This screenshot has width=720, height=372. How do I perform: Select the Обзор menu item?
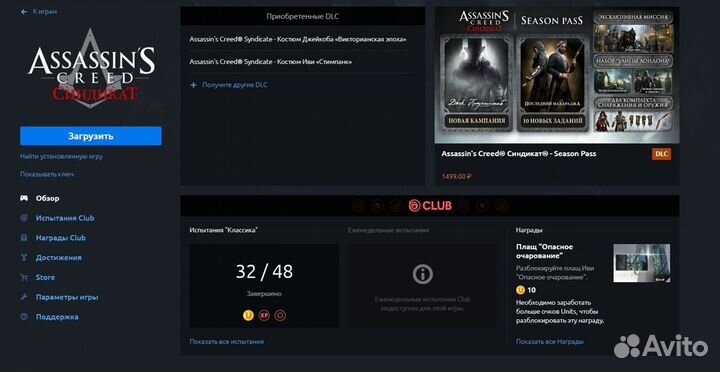pos(47,198)
